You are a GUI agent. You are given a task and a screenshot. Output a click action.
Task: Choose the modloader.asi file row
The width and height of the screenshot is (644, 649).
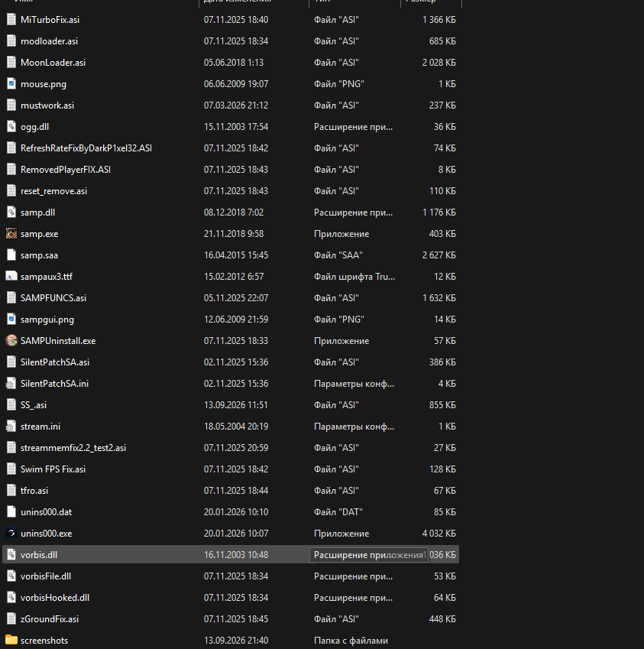[x=231, y=41]
